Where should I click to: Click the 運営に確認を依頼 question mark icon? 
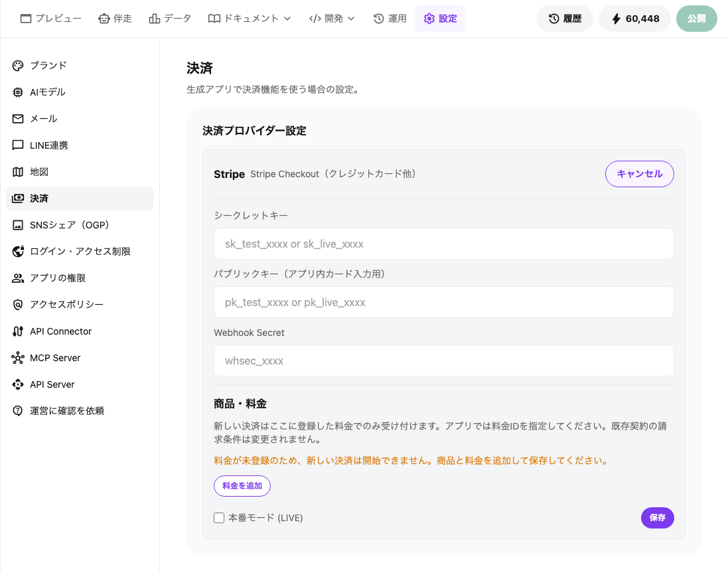tap(18, 411)
